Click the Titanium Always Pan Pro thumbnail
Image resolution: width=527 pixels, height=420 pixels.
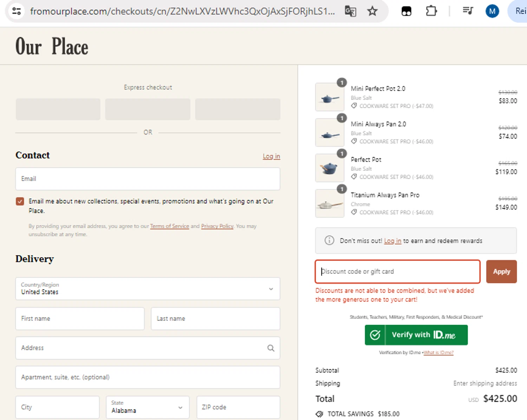(330, 203)
